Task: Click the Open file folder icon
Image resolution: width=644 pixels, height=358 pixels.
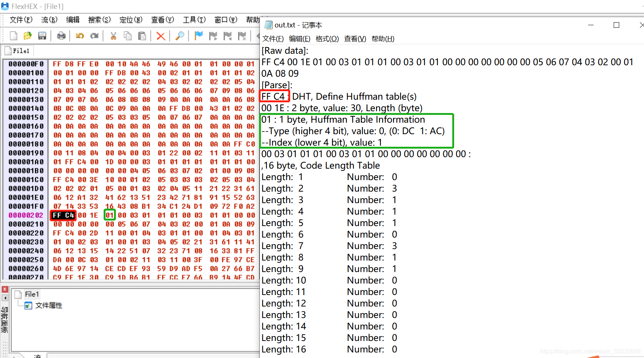Action: click(x=28, y=36)
